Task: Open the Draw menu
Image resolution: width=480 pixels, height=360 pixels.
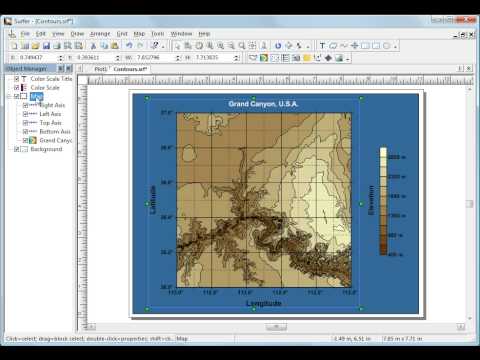Action: click(77, 34)
